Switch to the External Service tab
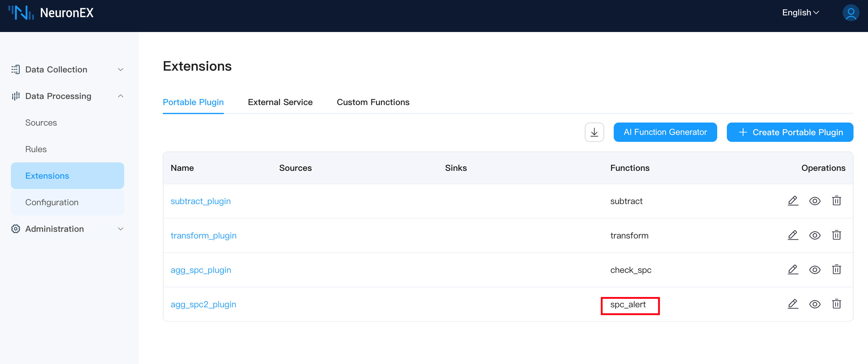Viewport: 868px width, 364px height. (280, 102)
